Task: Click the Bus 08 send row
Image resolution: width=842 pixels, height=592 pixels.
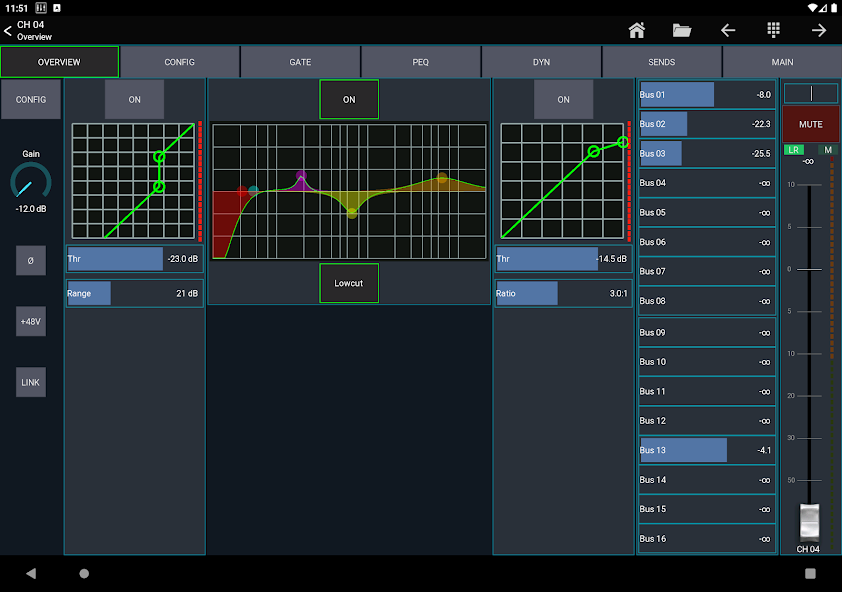Action: coord(707,301)
